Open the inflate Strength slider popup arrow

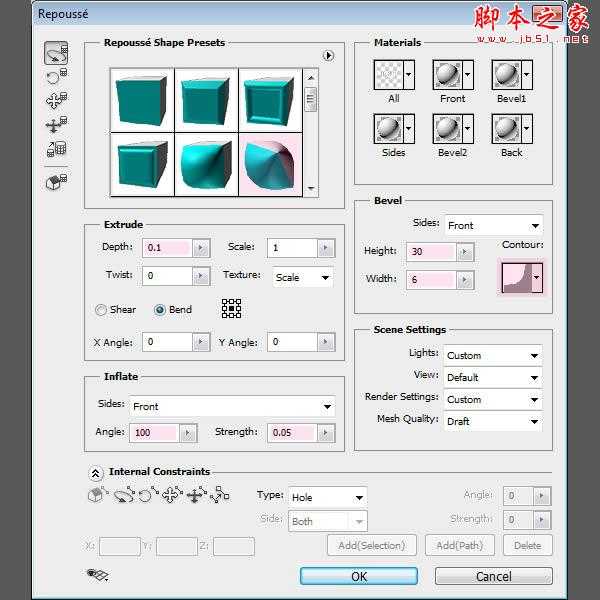[x=326, y=433]
